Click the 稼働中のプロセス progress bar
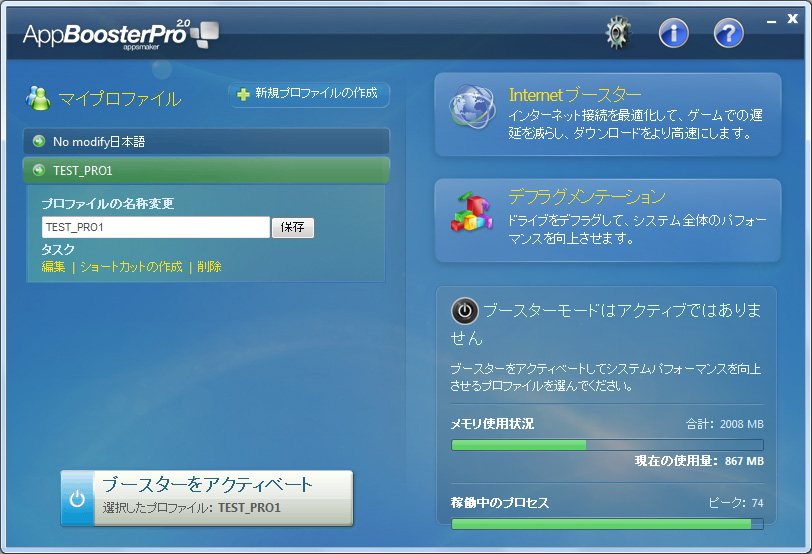The height and width of the screenshot is (554, 812). pos(607,524)
